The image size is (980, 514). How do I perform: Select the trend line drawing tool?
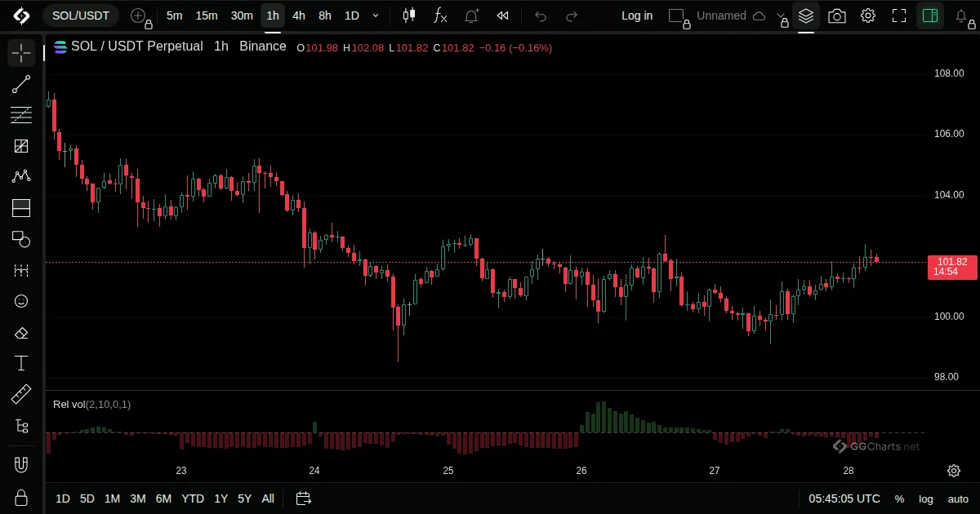pyautogui.click(x=21, y=84)
